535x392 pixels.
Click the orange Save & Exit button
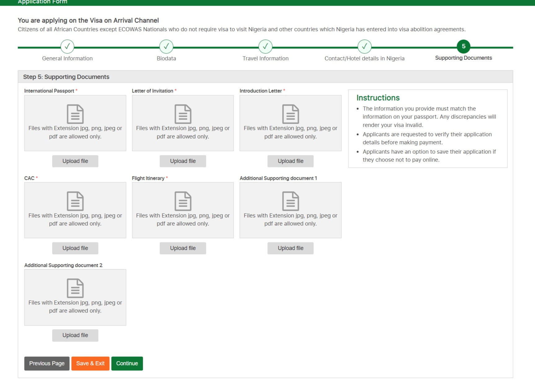(x=90, y=363)
